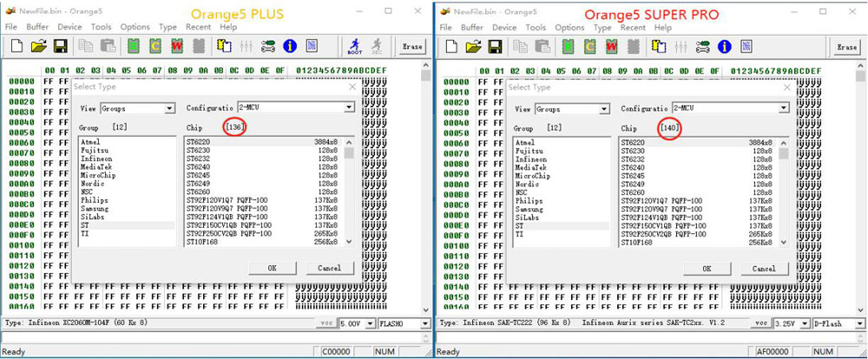Click the Erase button in right window toolbar

click(846, 47)
